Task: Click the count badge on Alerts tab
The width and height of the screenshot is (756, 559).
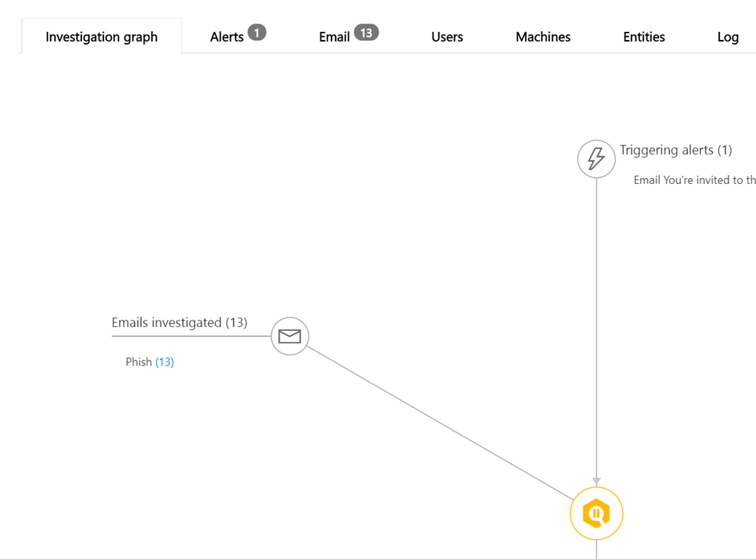Action: [x=257, y=32]
